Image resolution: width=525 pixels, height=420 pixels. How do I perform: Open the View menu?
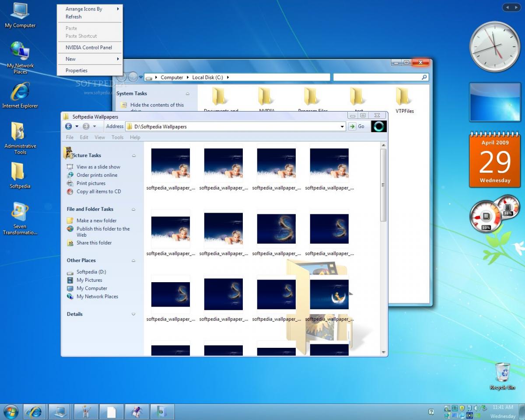click(x=100, y=137)
